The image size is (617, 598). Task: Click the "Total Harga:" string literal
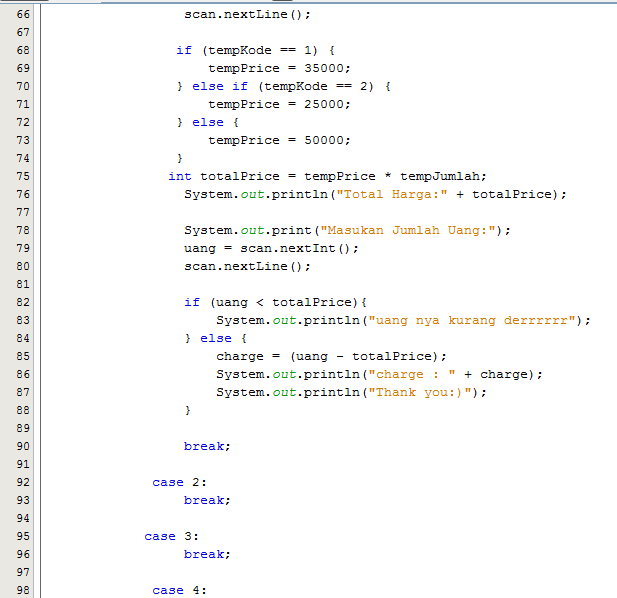click(392, 194)
